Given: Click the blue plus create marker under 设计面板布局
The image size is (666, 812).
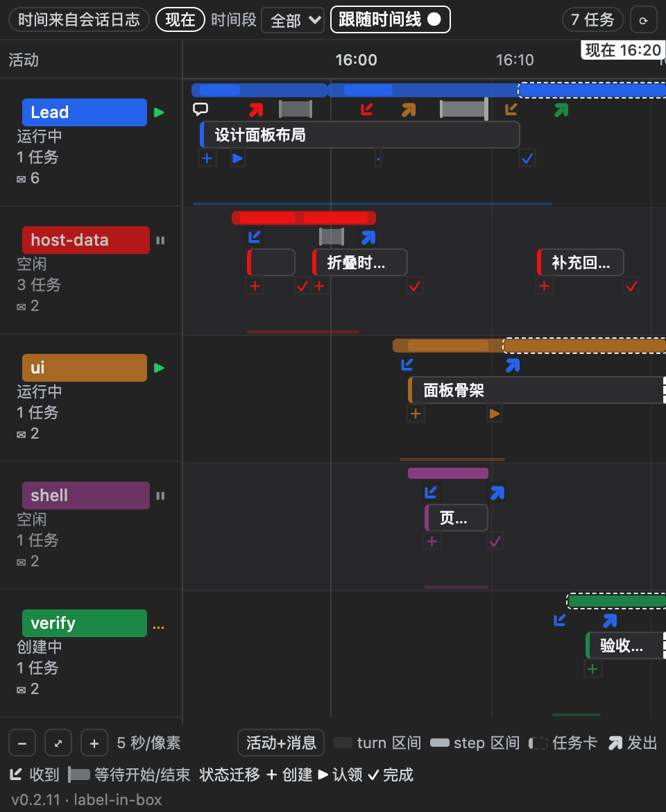Looking at the screenshot, I should [207, 158].
